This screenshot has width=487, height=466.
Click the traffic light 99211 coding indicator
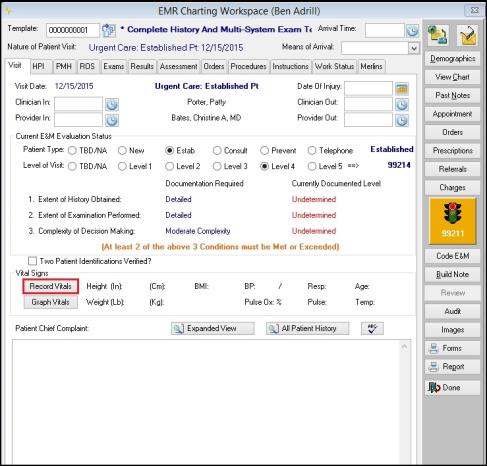(x=452, y=221)
